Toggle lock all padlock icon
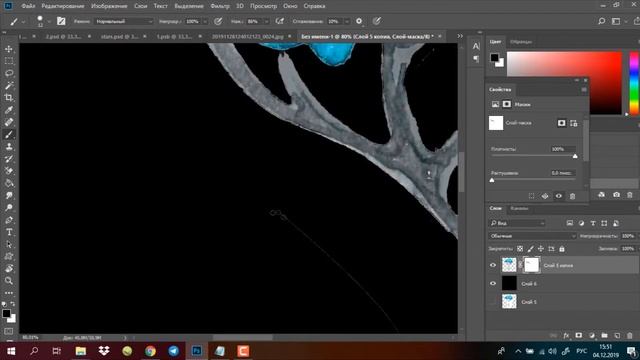Viewport: 640px width, 360px height. click(x=562, y=249)
